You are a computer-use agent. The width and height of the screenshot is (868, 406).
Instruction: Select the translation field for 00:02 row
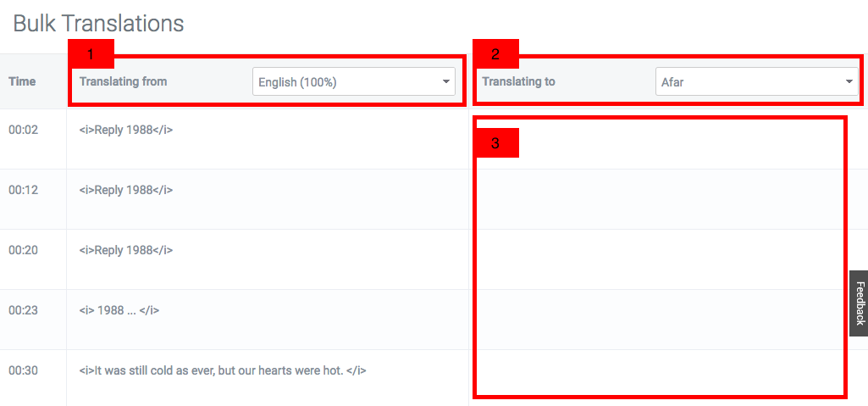pyautogui.click(x=659, y=139)
